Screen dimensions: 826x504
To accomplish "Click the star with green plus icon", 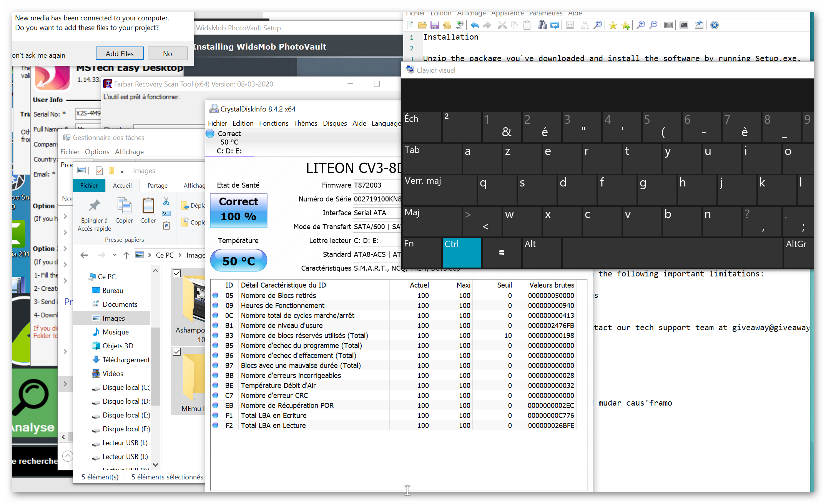I will coord(625,25).
